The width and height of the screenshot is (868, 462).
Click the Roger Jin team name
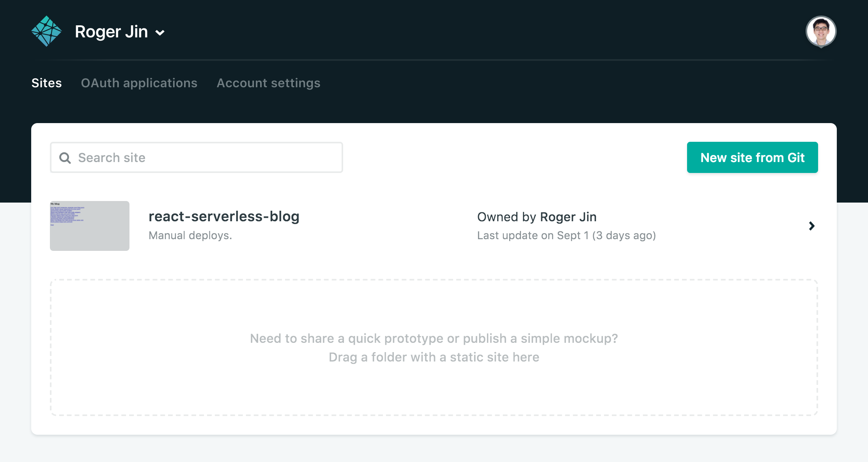[x=111, y=32]
